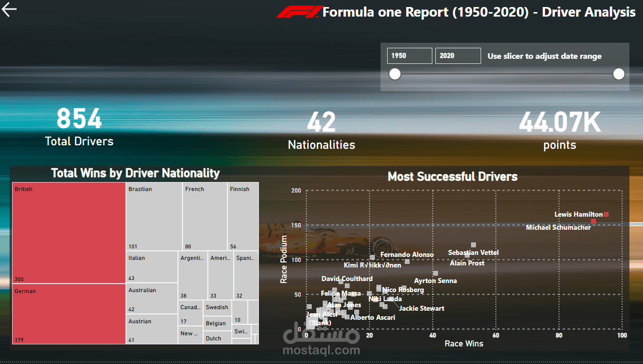The height and width of the screenshot is (364, 643).
Task: Click the Fernando Alonso label
Action: pos(407,254)
